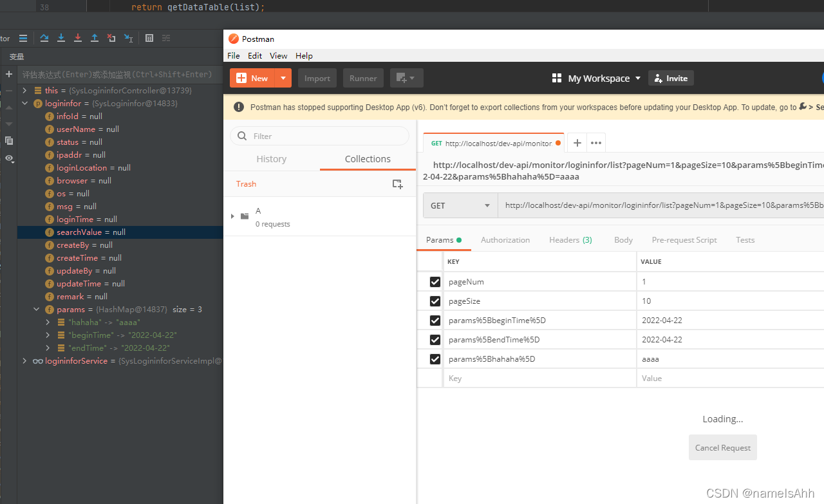Open the Evaluate Expression calculator
The image size is (824, 504).
tap(149, 39)
